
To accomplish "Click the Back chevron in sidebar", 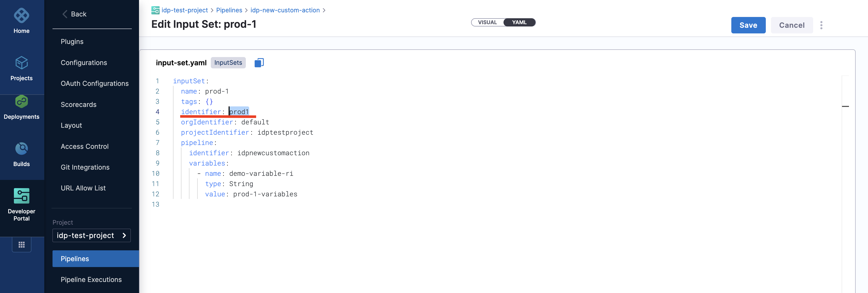I will tap(65, 14).
